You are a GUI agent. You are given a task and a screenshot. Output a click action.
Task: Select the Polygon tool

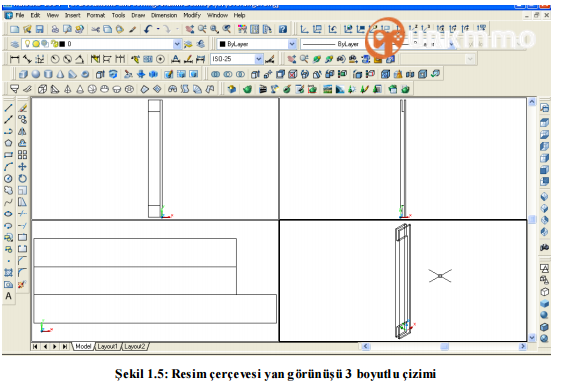pyautogui.click(x=9, y=143)
